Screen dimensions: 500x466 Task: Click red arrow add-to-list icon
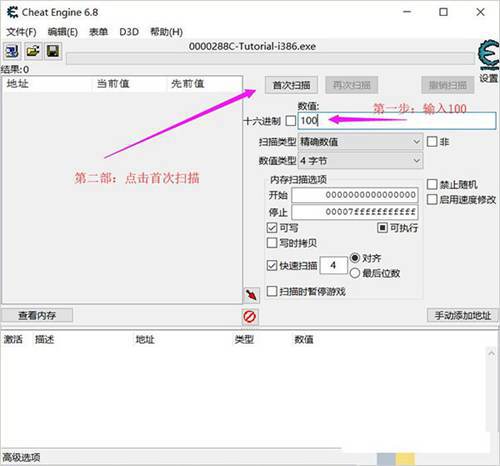(251, 295)
